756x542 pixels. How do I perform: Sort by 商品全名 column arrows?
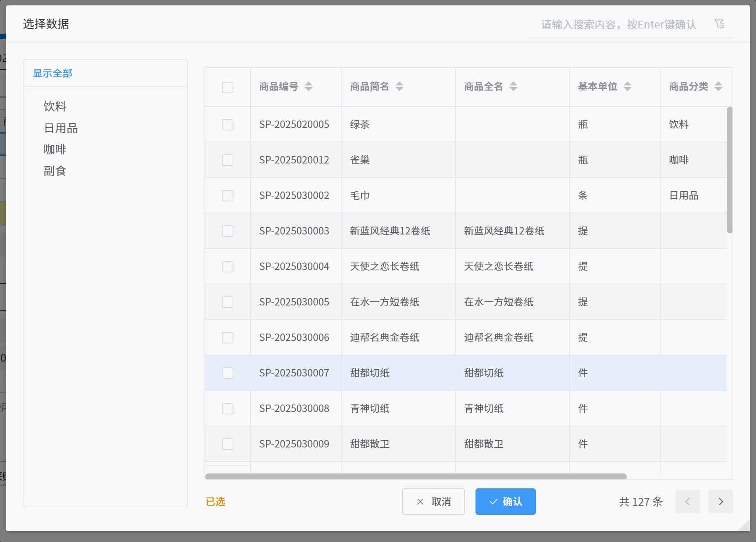(514, 86)
